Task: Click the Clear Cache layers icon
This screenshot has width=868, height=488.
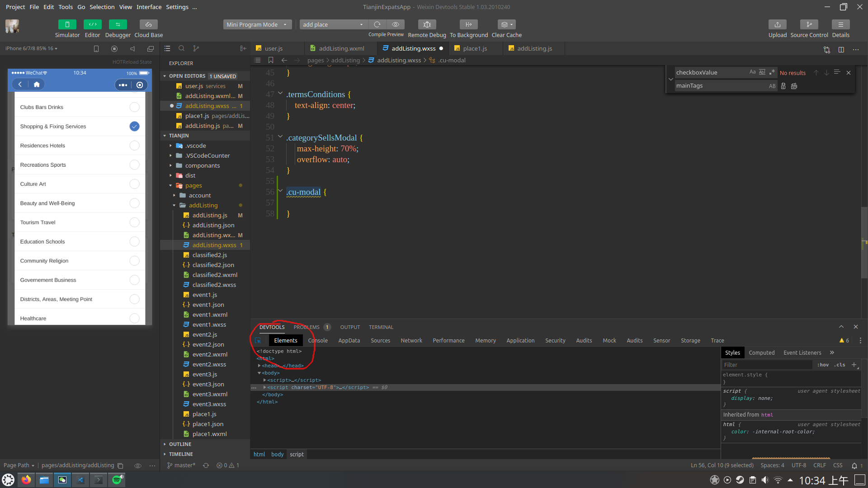Action: (x=506, y=24)
